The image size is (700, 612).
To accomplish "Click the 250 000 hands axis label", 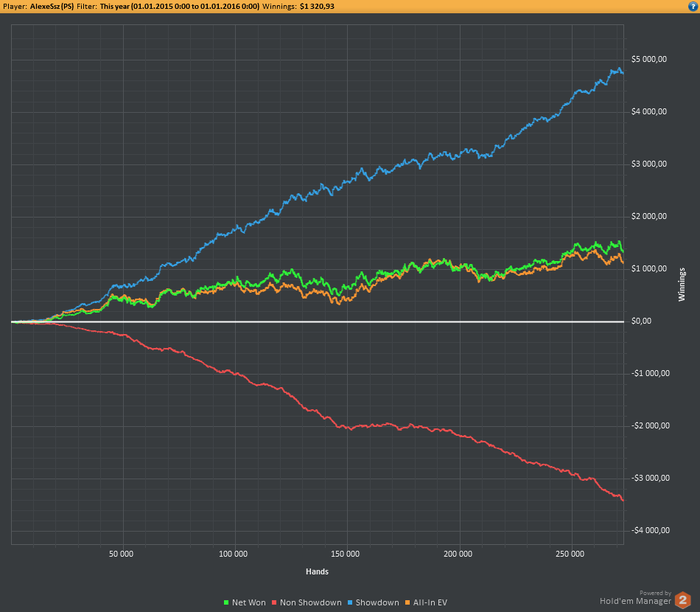I will 570,554.
